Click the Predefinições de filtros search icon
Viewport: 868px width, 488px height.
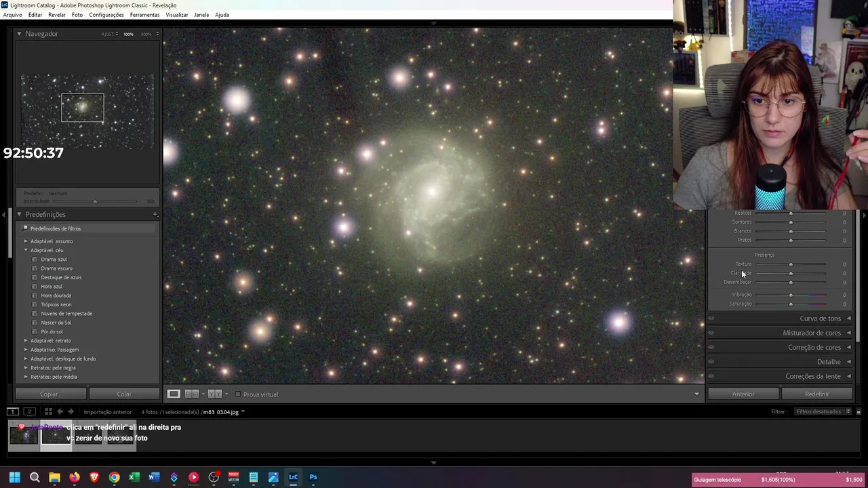(x=25, y=228)
